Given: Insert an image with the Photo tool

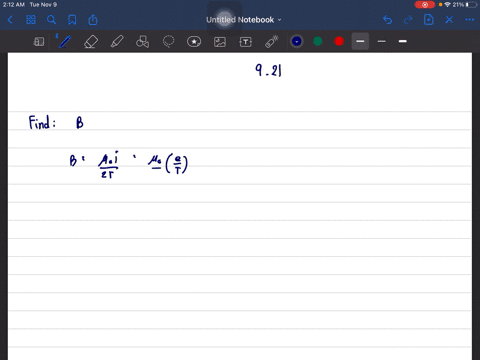Looking at the screenshot, I should click(220, 42).
